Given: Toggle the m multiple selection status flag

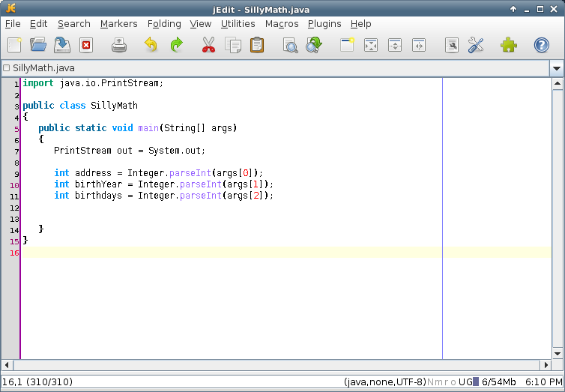Looking at the screenshot, I should 438,382.
